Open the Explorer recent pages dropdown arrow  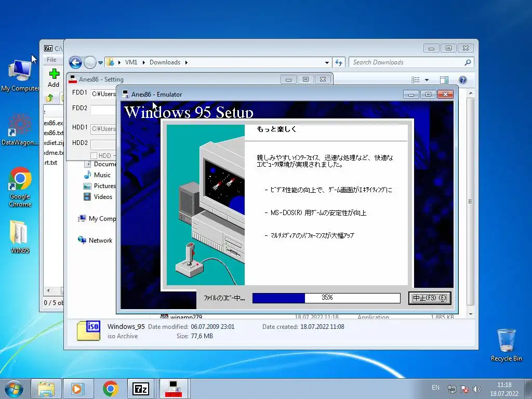point(100,63)
